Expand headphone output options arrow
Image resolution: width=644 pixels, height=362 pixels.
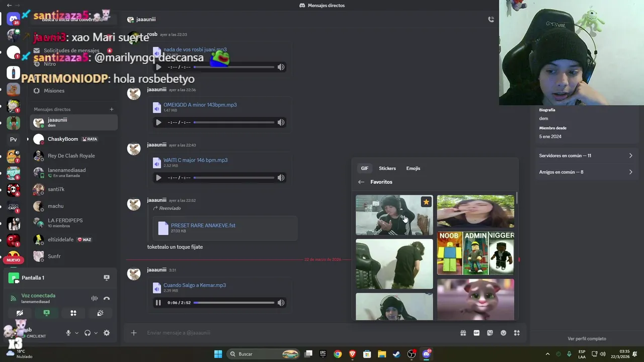96,333
